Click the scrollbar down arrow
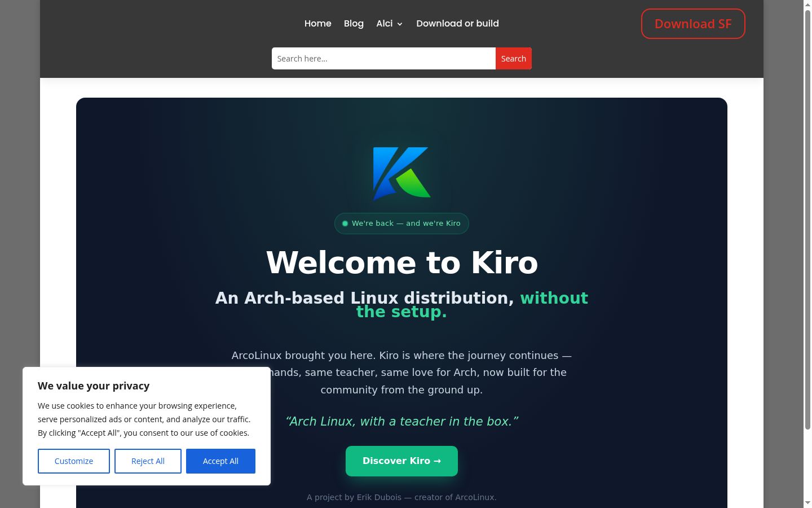This screenshot has width=812, height=508. tap(807, 503)
